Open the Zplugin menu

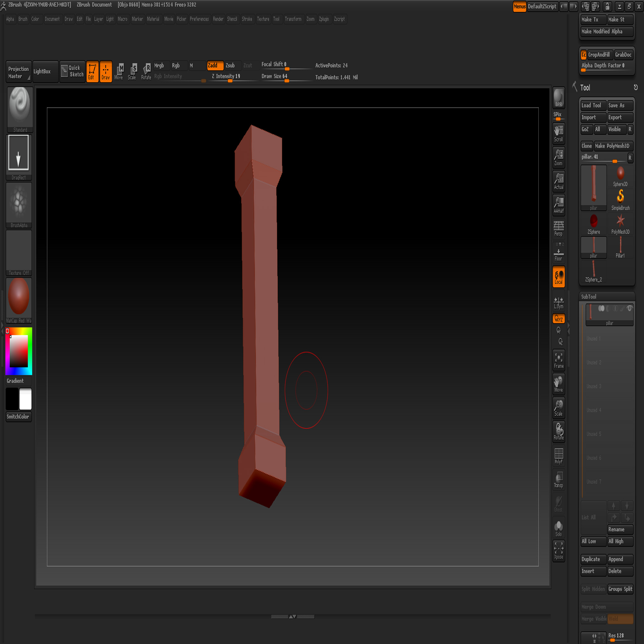pos(324,19)
